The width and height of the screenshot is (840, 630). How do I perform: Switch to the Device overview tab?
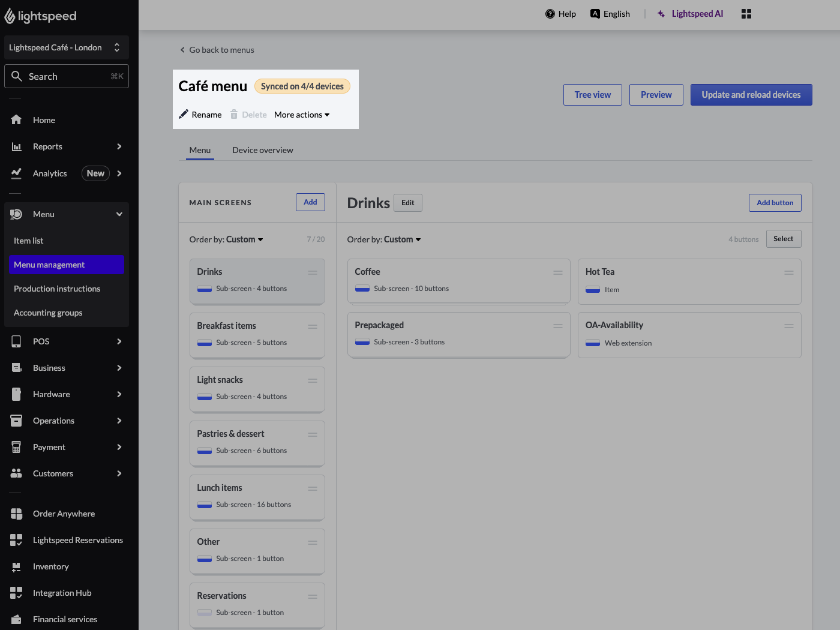(263, 150)
